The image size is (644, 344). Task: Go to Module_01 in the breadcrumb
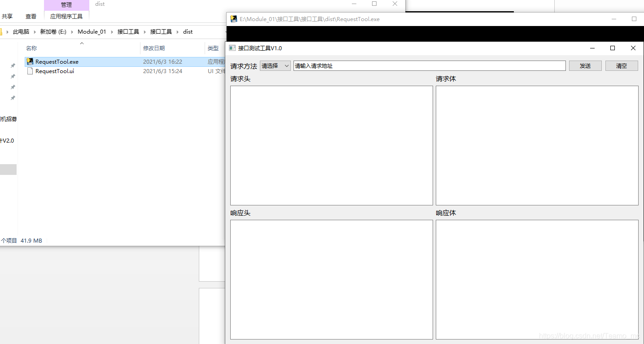[92, 32]
